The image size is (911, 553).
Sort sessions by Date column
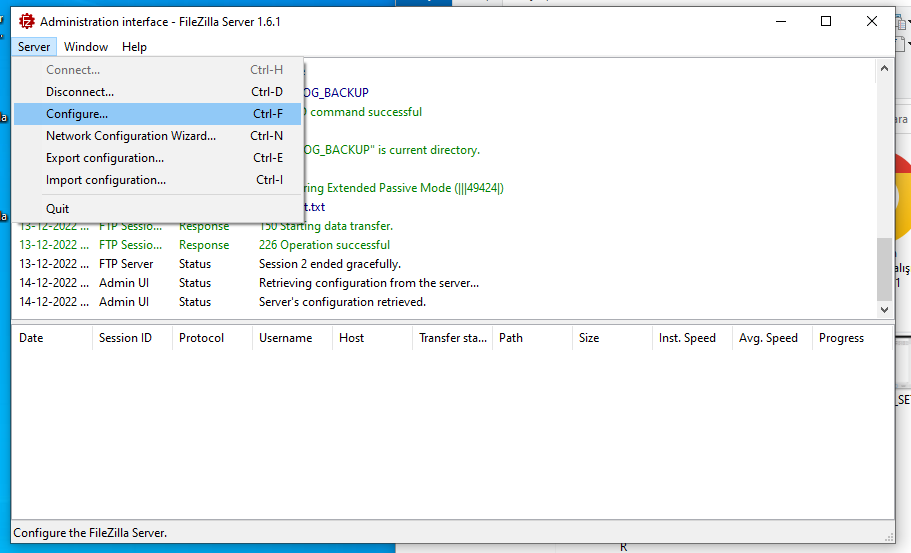[52, 338]
